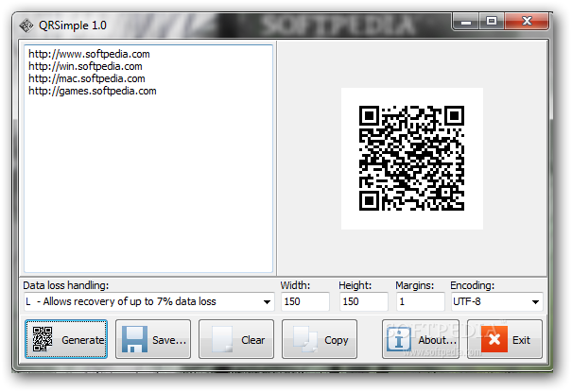The width and height of the screenshot is (572, 392).
Task: Copy the QR code via Copy label
Action: click(337, 340)
